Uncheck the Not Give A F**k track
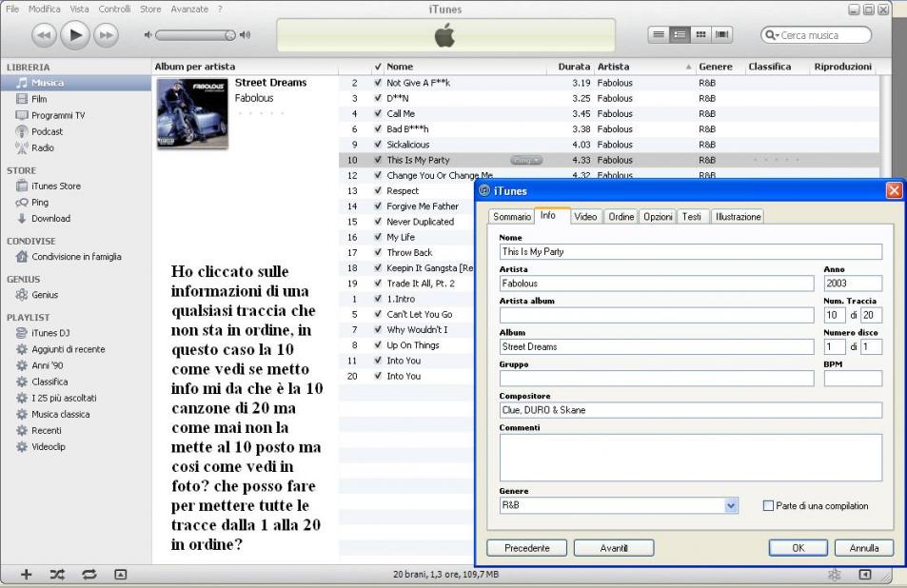The image size is (907, 588). [378, 83]
